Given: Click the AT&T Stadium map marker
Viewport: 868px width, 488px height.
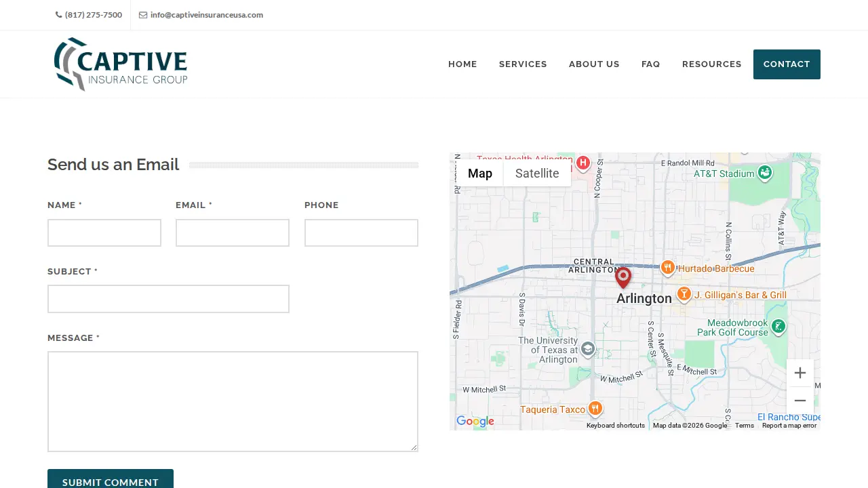Looking at the screenshot, I should [x=765, y=173].
